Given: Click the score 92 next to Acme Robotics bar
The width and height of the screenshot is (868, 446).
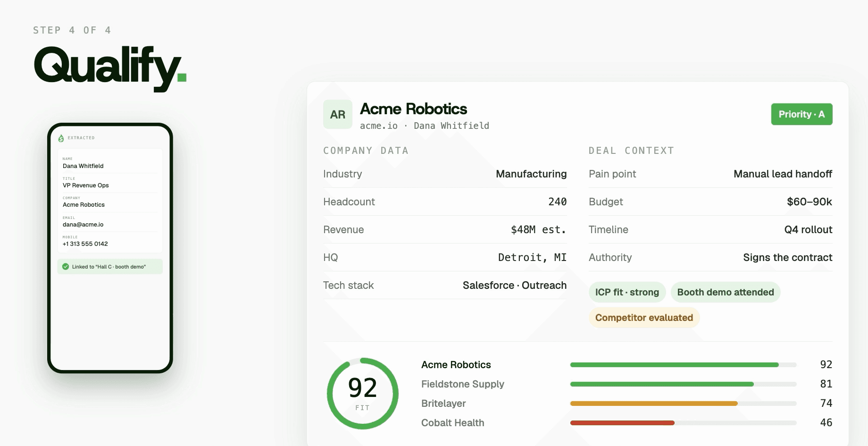Looking at the screenshot, I should [x=826, y=365].
